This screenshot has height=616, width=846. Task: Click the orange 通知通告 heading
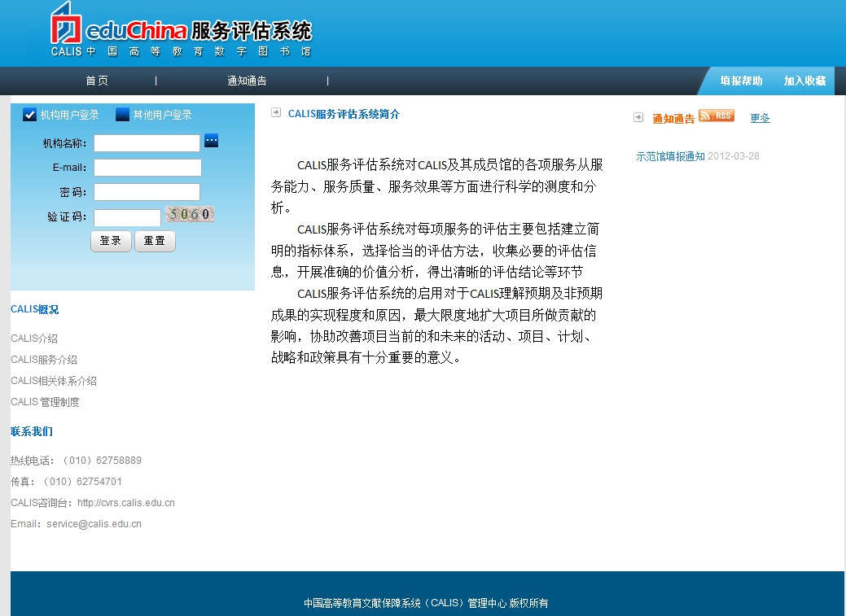[673, 119]
